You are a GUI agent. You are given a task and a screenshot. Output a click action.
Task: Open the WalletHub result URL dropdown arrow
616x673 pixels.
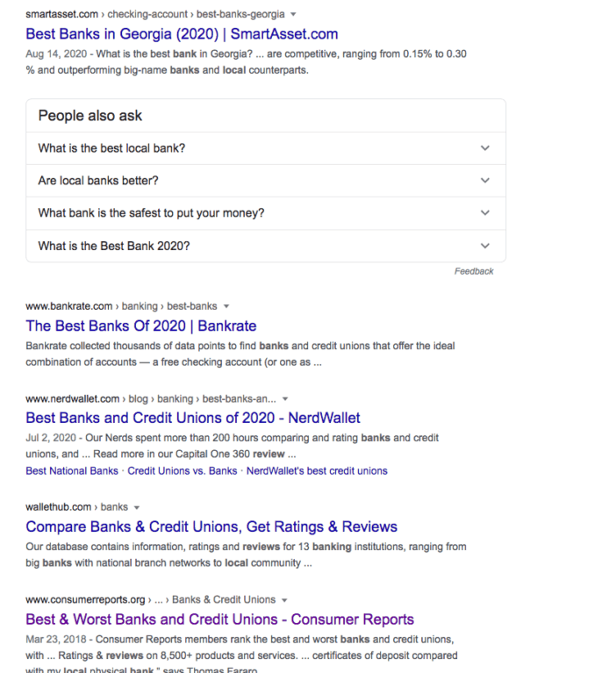[137, 507]
